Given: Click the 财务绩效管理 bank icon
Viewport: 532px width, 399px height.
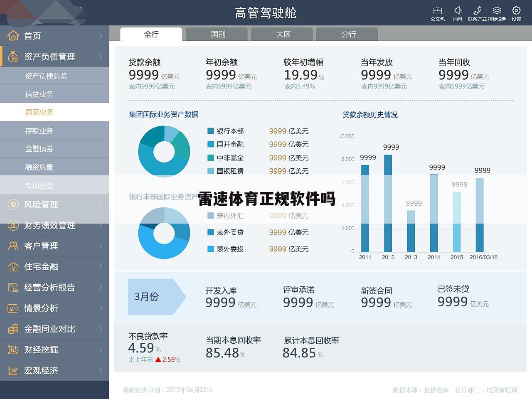Looking at the screenshot, I should click(x=13, y=225).
